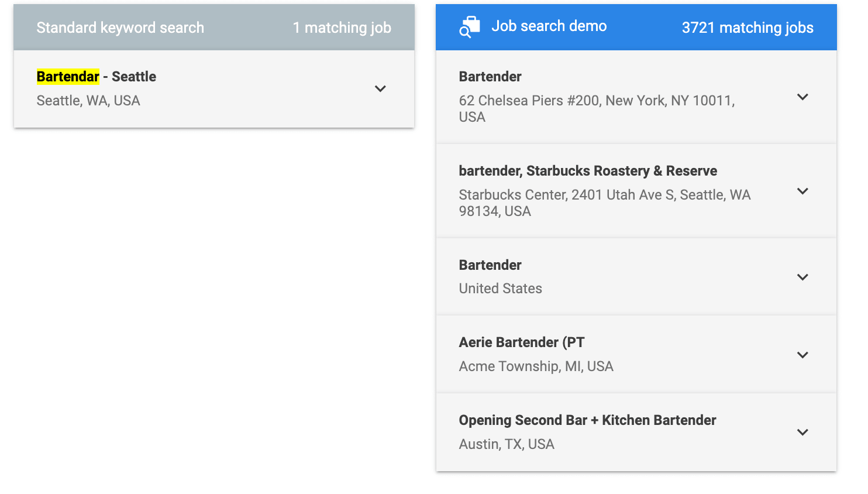Click the Job search demo title
868x494 pixels.
point(549,26)
